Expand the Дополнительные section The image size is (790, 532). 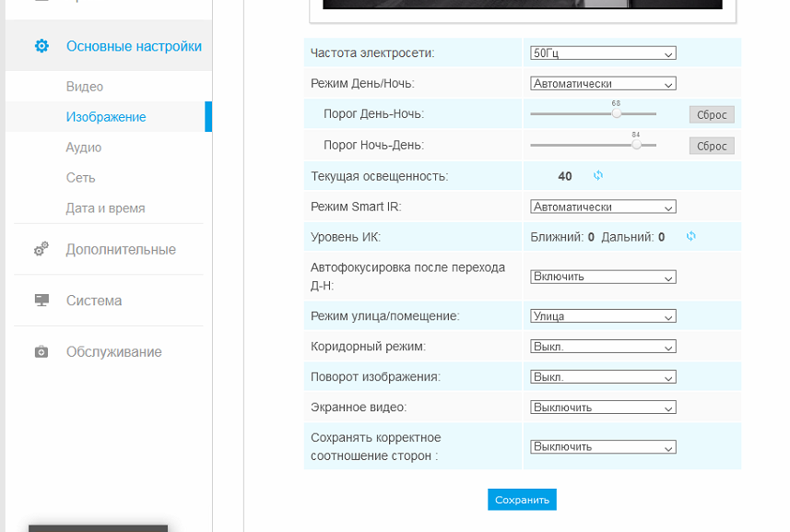[x=121, y=249]
